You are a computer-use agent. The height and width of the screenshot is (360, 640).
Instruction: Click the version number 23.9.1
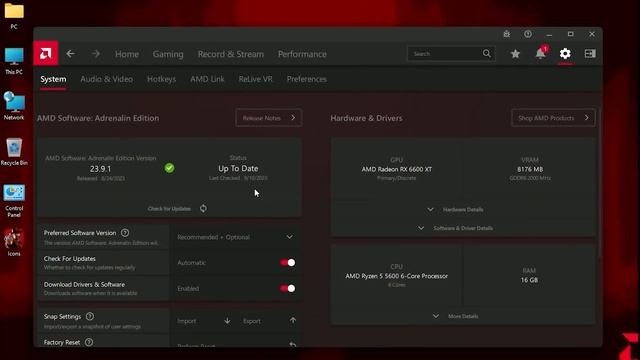(100, 169)
